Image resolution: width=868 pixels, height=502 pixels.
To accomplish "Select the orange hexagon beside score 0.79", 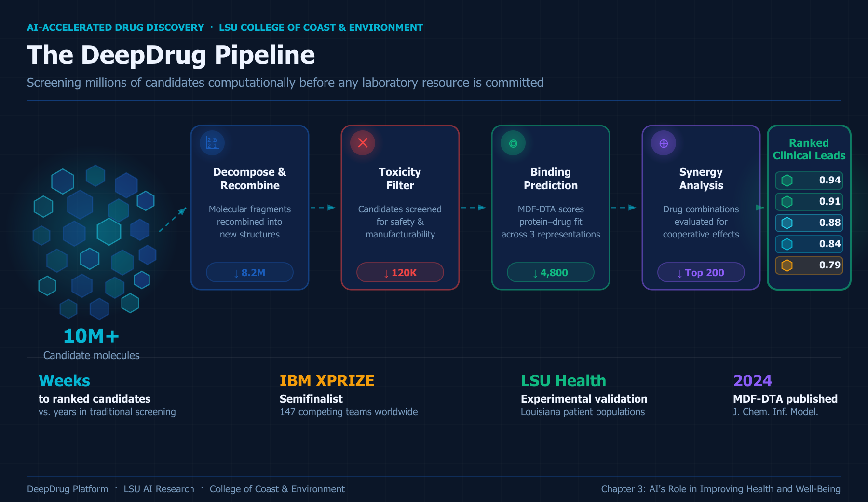I will pos(787,265).
